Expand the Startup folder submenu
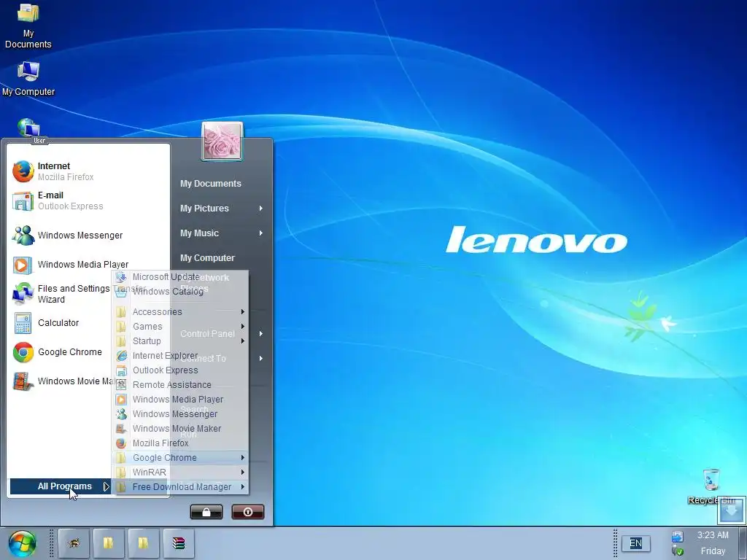 [x=180, y=341]
